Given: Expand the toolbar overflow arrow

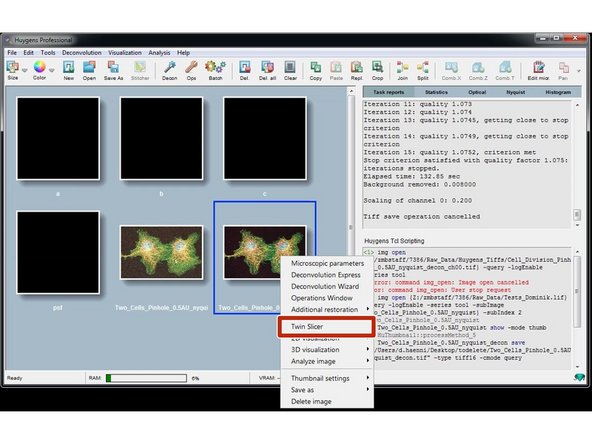Looking at the screenshot, I should coord(578,71).
